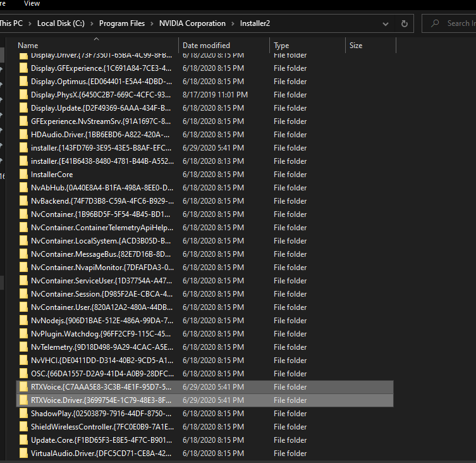Click the NvContainer.LocalSystem folder icon
This screenshot has width=476, height=463.
pyautogui.click(x=23, y=241)
